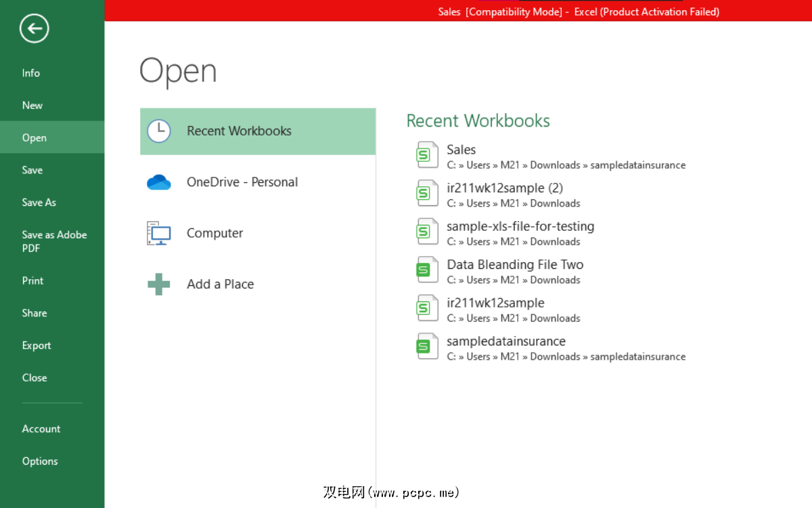The image size is (812, 508).
Task: Open the Info page
Action: 52,73
